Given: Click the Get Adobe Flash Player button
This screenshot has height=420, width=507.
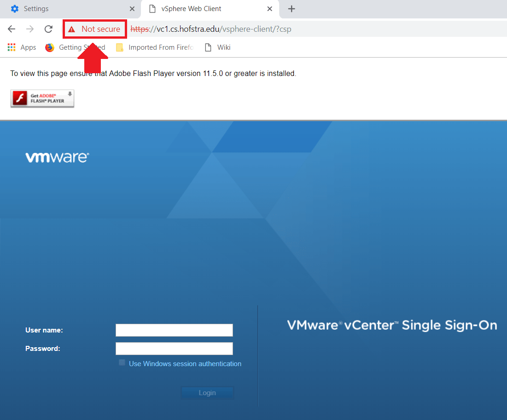Looking at the screenshot, I should (42, 98).
